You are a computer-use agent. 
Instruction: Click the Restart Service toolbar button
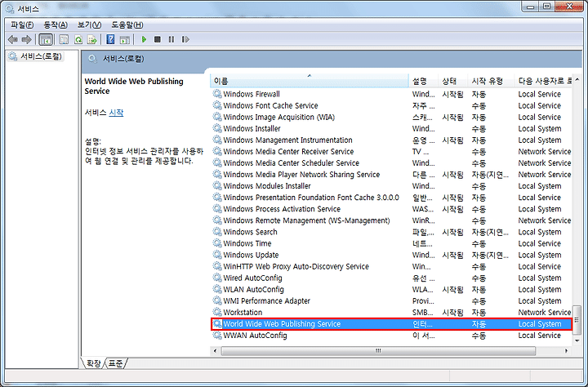185,39
